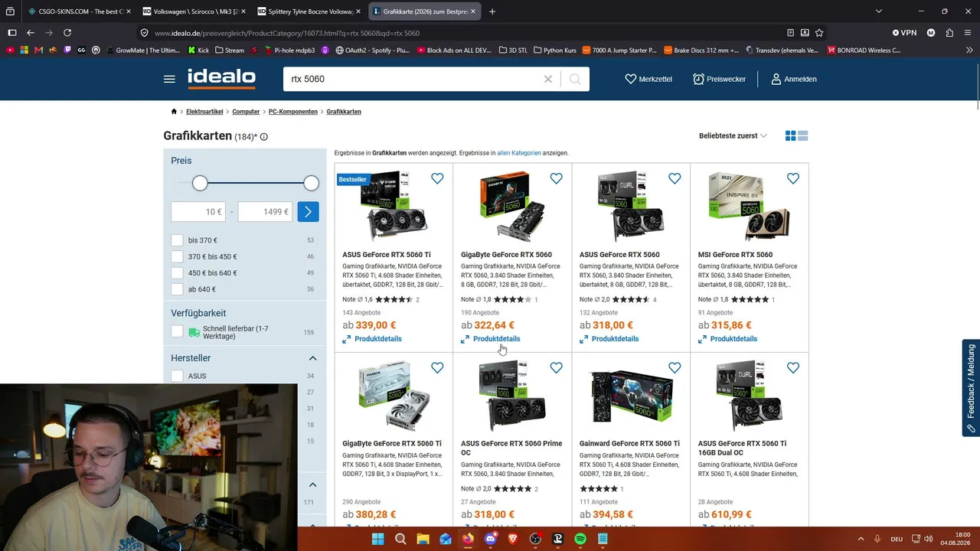Screen dimensions: 980x551
Task: Apply price range with blue arrow button
Action: tap(308, 212)
